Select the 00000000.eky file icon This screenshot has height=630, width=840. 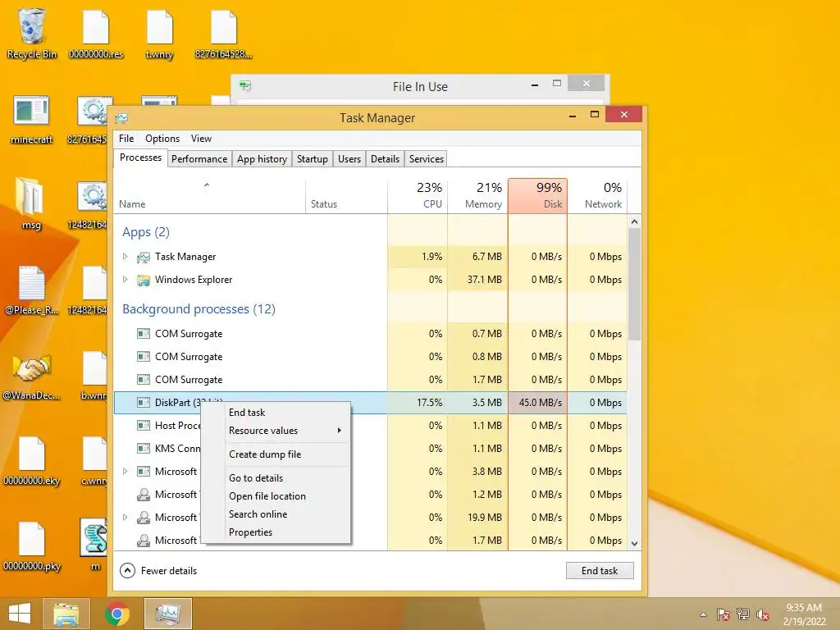point(32,461)
